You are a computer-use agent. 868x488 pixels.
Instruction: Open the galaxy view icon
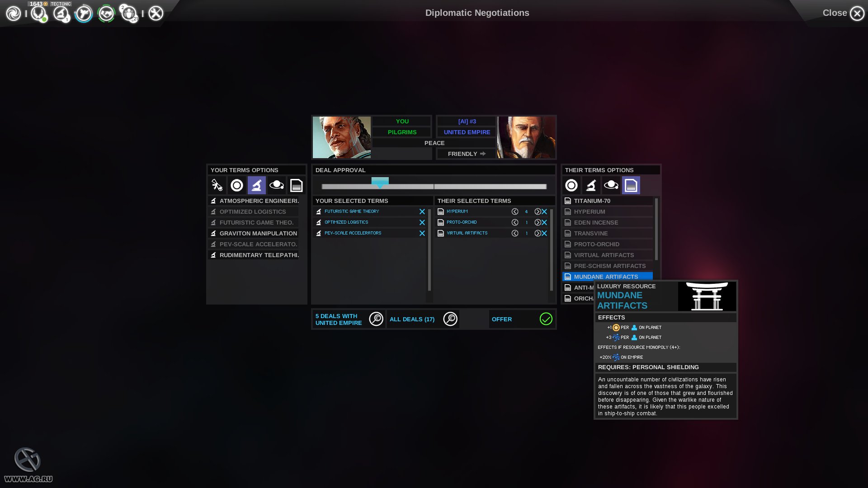14,13
